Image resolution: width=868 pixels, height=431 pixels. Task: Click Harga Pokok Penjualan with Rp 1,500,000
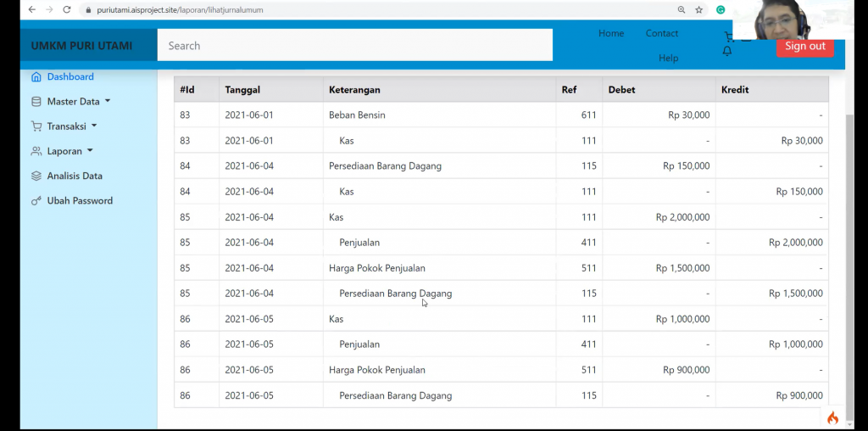point(377,268)
